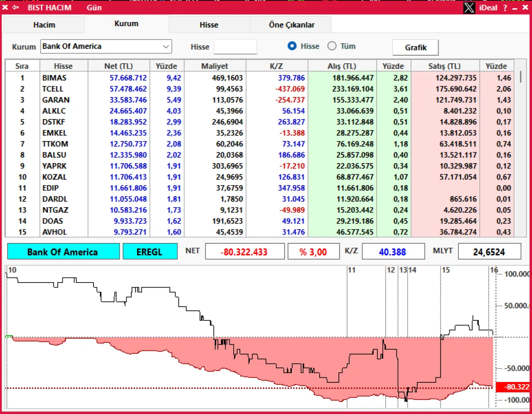Select the DARDL row
The height and width of the screenshot is (414, 532).
[x=260, y=199]
